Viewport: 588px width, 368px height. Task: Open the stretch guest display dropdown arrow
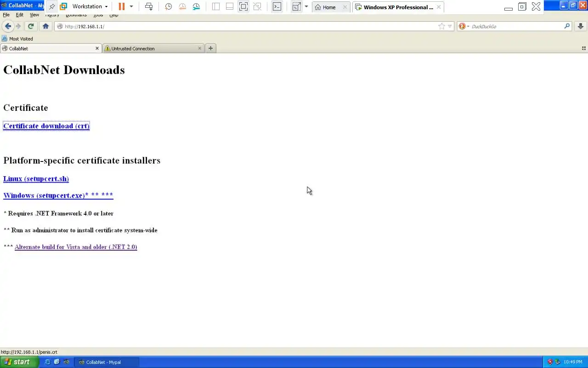[x=306, y=7]
